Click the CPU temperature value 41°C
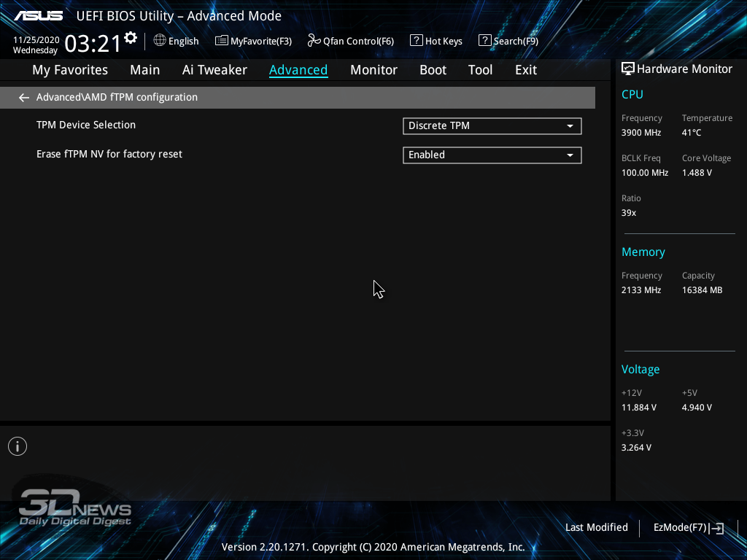The image size is (747, 560). coord(692,133)
